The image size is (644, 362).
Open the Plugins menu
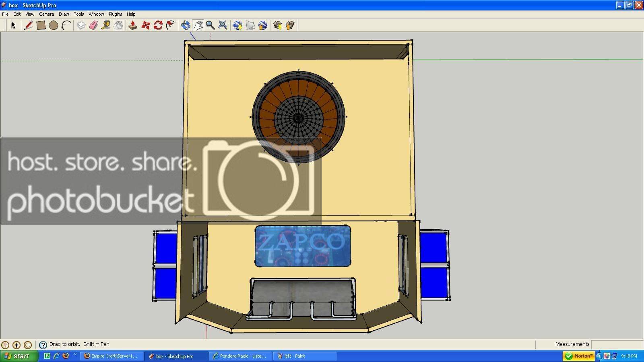coord(115,14)
